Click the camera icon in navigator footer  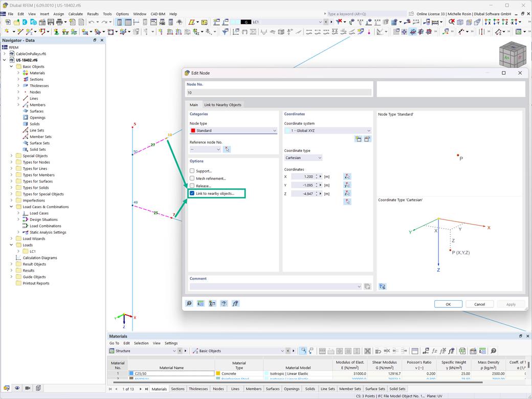(x=28, y=388)
